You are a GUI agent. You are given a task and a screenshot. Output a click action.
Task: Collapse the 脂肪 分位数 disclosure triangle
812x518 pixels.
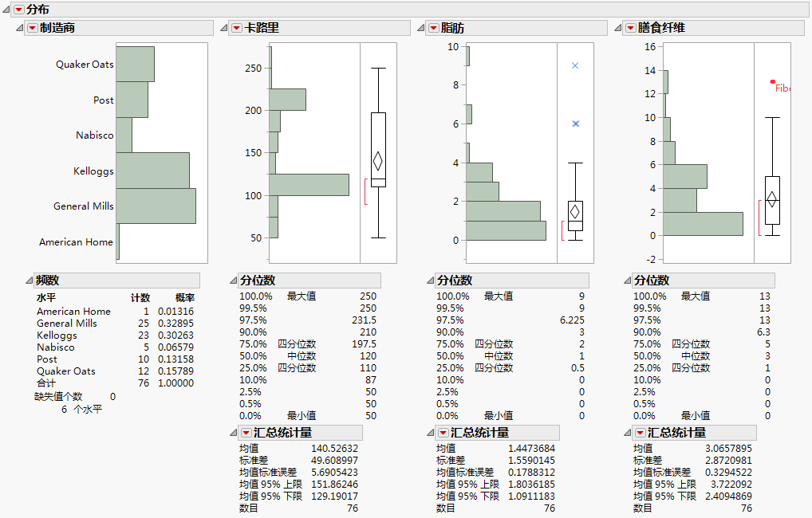431,281
